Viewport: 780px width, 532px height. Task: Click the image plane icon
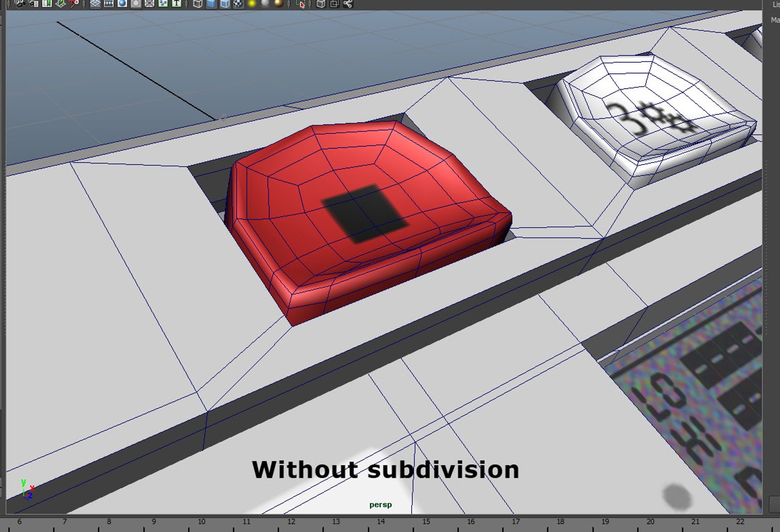tap(61, 3)
